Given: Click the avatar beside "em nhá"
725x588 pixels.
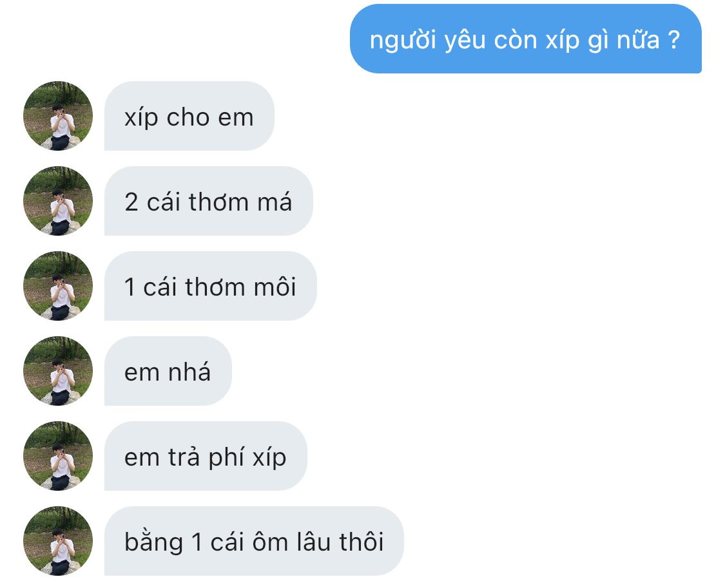Looking at the screenshot, I should (58, 371).
